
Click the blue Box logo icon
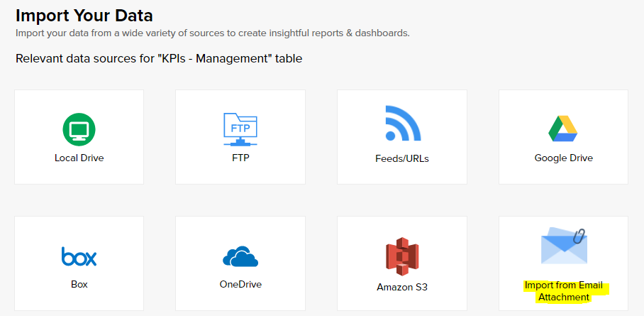pos(79,256)
